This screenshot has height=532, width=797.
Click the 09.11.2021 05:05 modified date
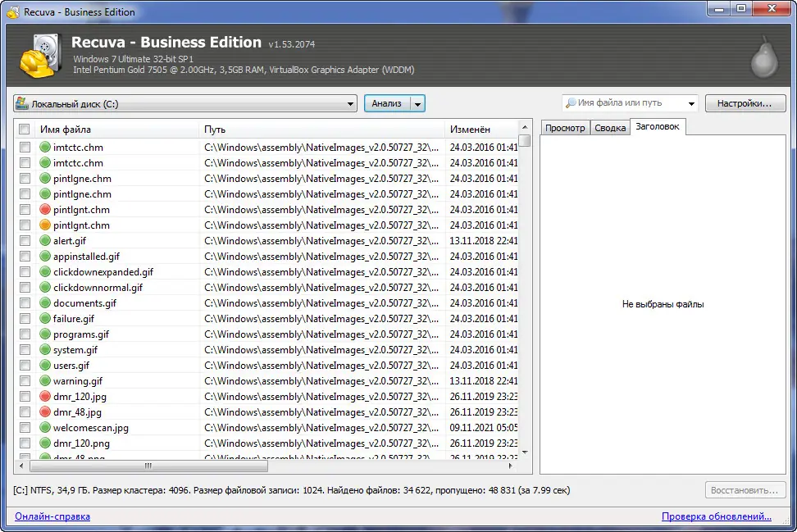point(484,428)
